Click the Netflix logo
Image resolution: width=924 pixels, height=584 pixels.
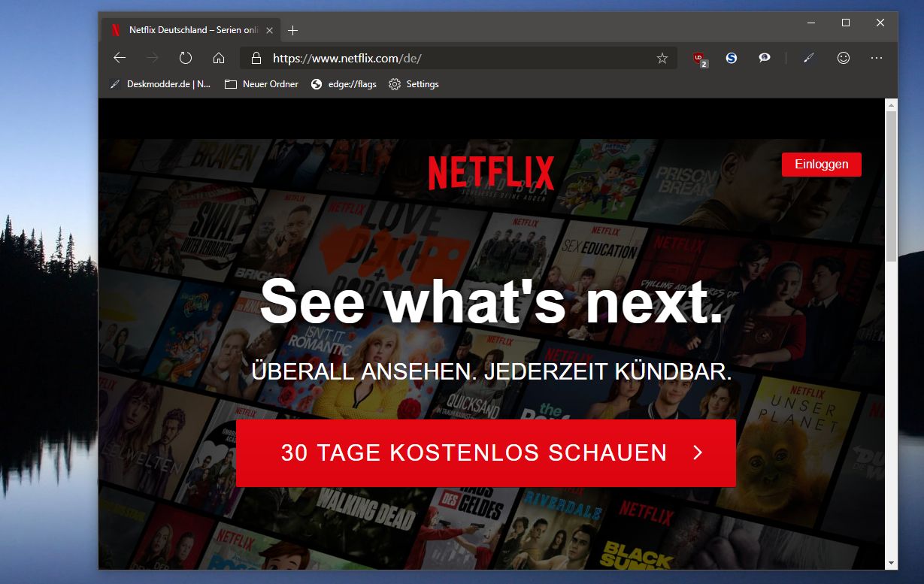[491, 173]
